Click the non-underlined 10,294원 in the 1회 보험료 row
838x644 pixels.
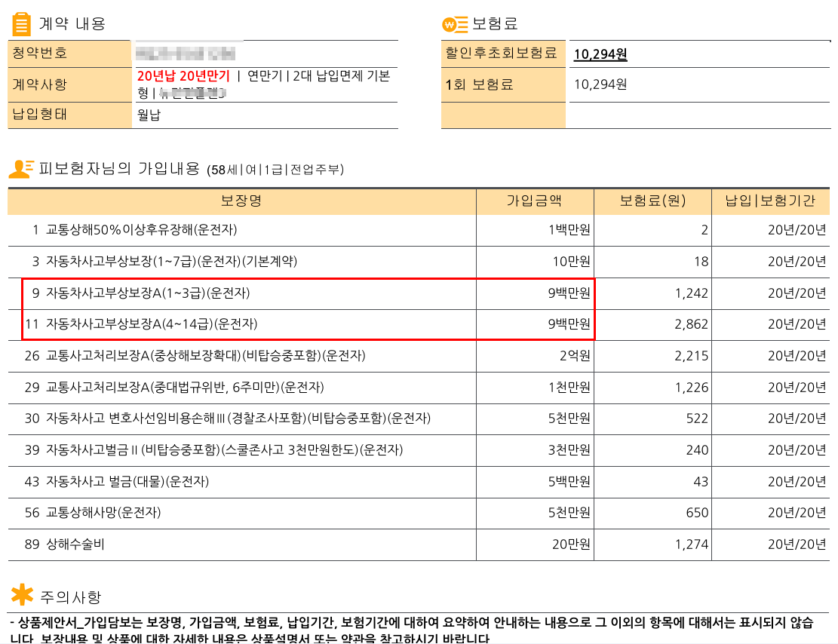point(600,84)
